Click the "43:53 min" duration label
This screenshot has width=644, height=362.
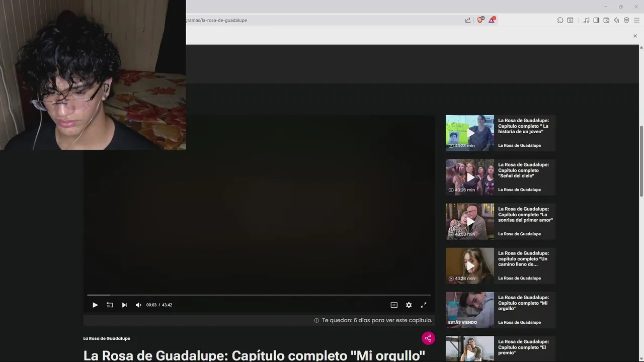pyautogui.click(x=461, y=234)
